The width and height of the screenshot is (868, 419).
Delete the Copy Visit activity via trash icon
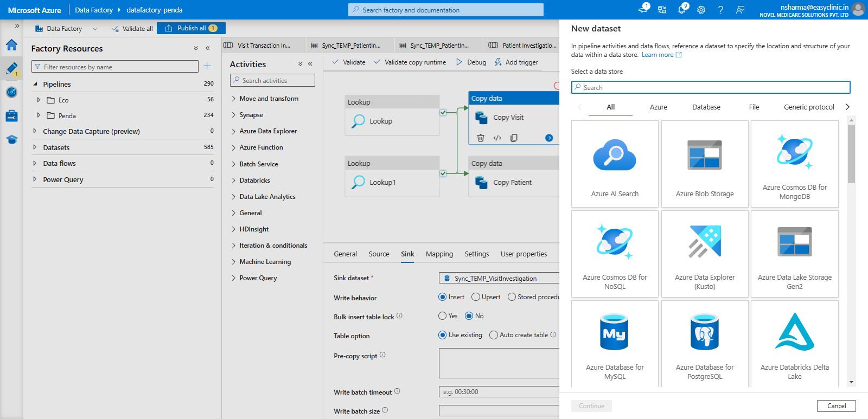pyautogui.click(x=480, y=138)
